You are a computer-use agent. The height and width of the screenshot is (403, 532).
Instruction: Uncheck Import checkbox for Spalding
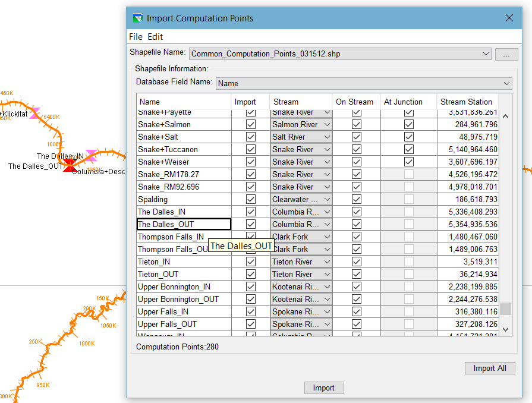tap(250, 200)
